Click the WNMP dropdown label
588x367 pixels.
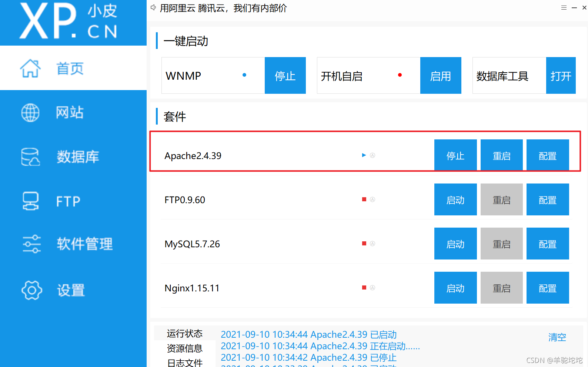point(183,76)
